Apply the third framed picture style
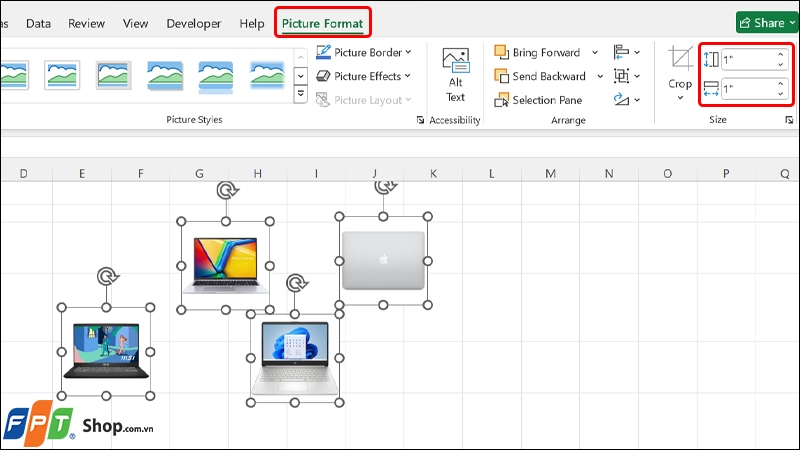This screenshot has height=450, width=800. pyautogui.click(x=113, y=75)
